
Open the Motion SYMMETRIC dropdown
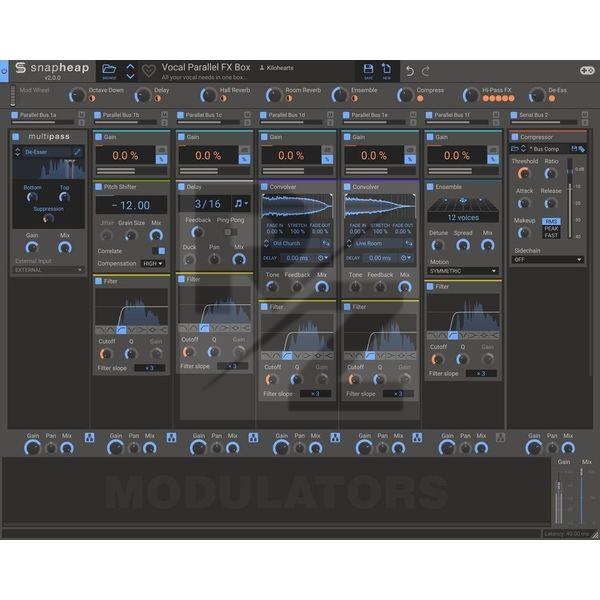pyautogui.click(x=463, y=271)
